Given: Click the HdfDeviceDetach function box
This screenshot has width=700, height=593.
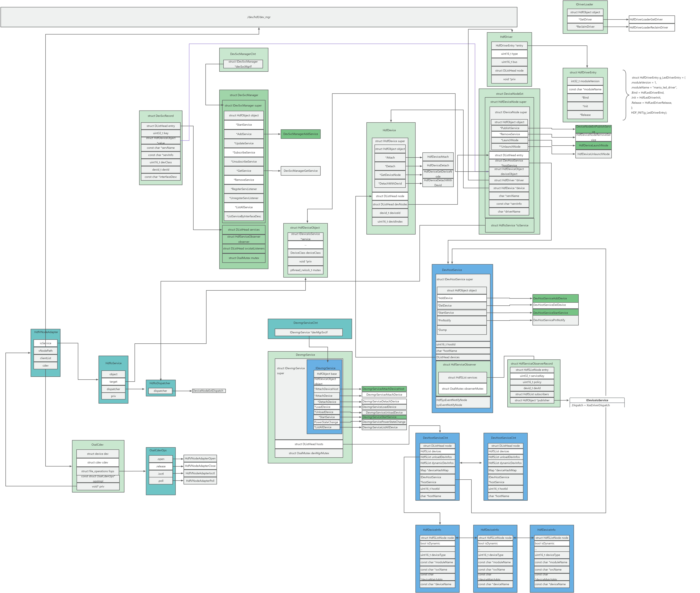Looking at the screenshot, I should coord(438,165).
